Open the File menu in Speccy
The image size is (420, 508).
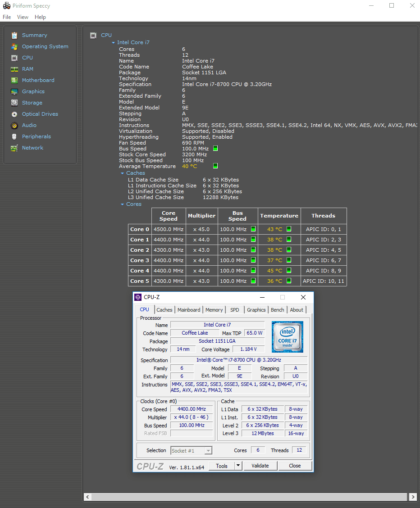coord(7,17)
